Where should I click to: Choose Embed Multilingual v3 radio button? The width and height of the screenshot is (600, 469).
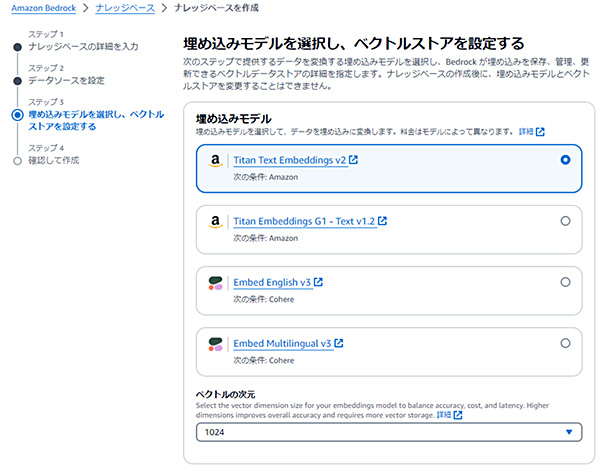(x=565, y=343)
